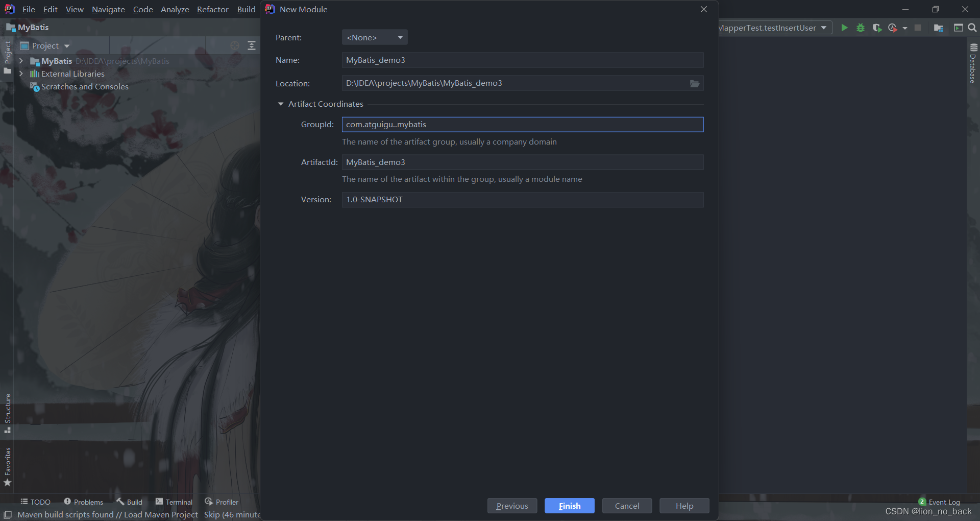Open the Terminal tool window
This screenshot has width=980, height=521.
coord(174,502)
